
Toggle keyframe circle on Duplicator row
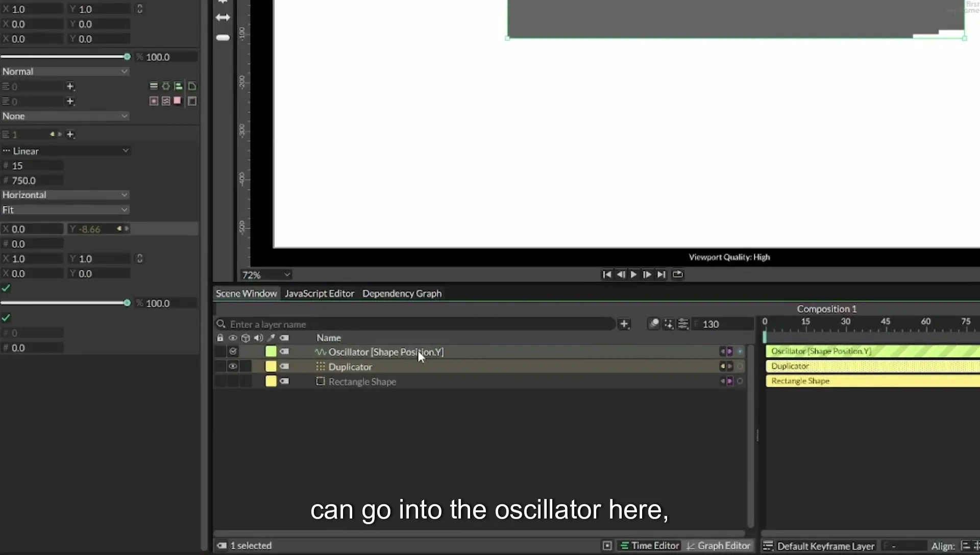[740, 366]
